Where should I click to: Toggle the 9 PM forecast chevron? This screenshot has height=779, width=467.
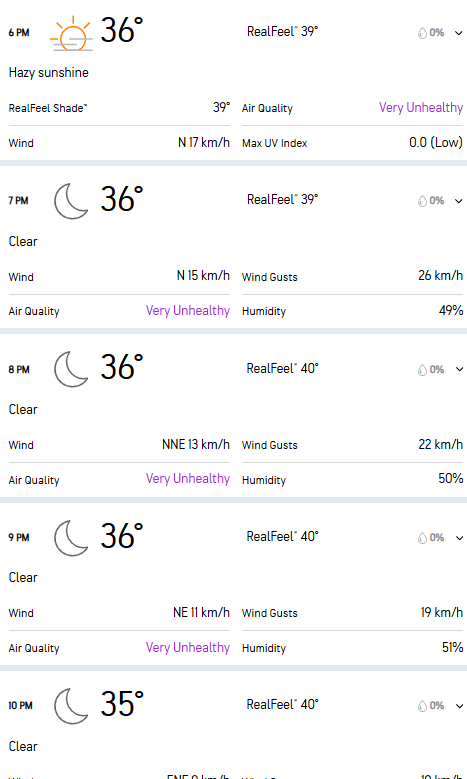(459, 538)
